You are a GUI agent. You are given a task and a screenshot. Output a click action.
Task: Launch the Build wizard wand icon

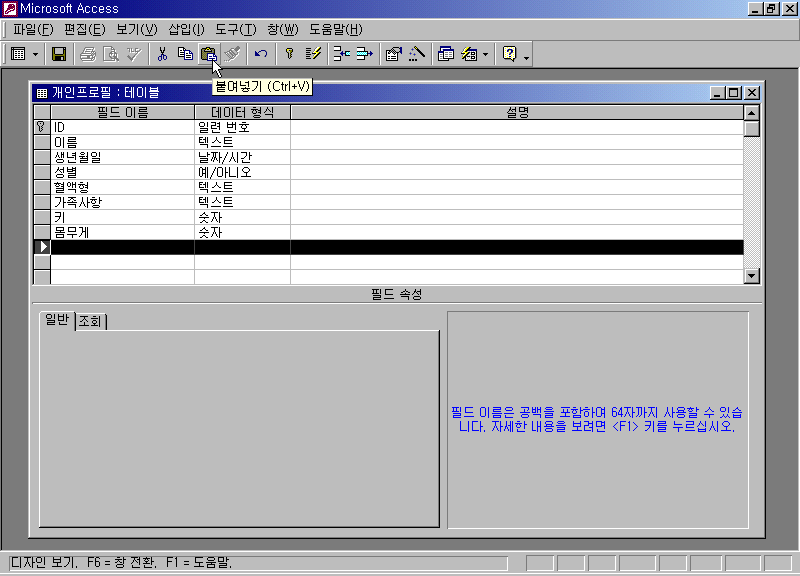[417, 54]
